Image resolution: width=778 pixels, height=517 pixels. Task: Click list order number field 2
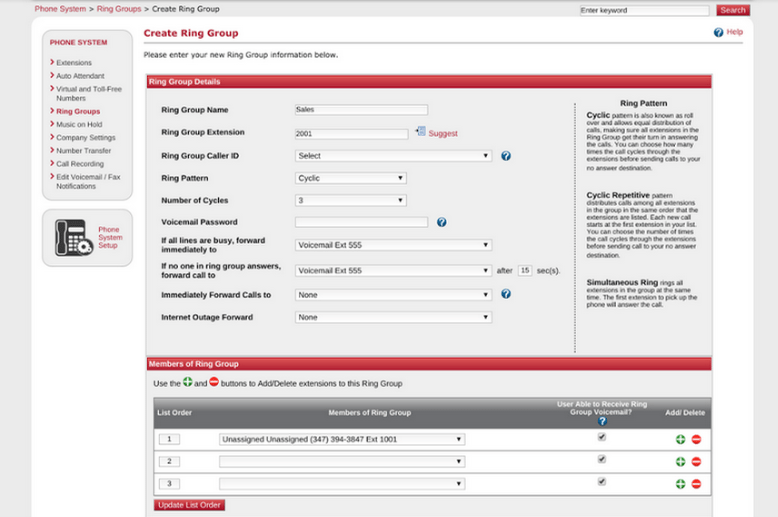[x=169, y=461]
